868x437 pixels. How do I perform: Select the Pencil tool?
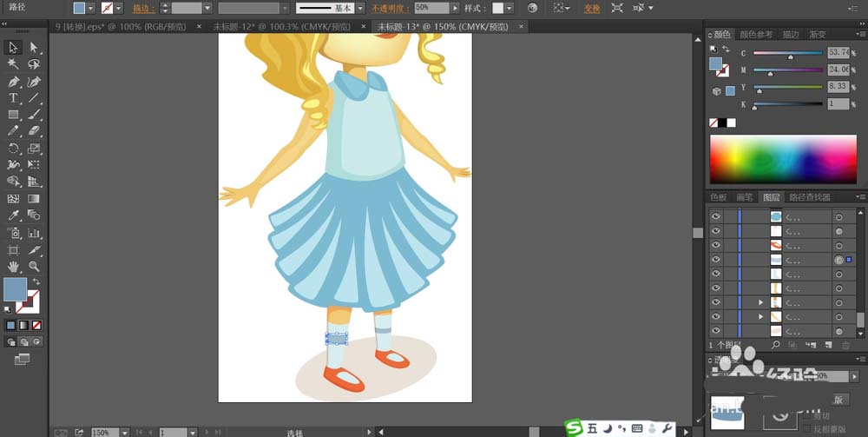13,131
